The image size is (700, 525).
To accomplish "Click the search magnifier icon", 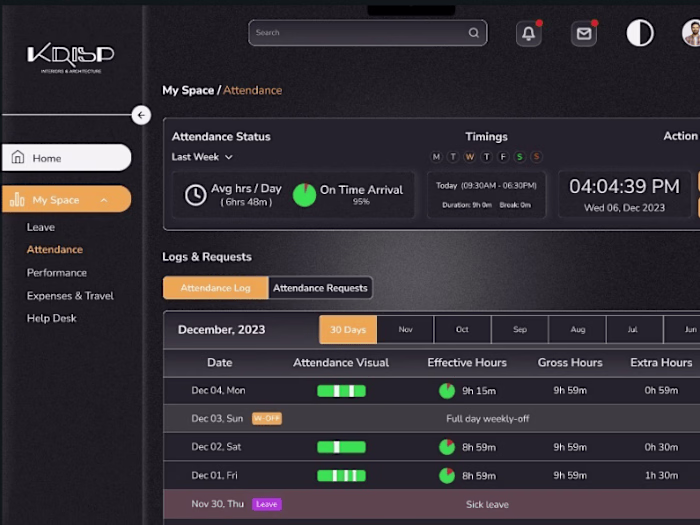I will pos(474,33).
